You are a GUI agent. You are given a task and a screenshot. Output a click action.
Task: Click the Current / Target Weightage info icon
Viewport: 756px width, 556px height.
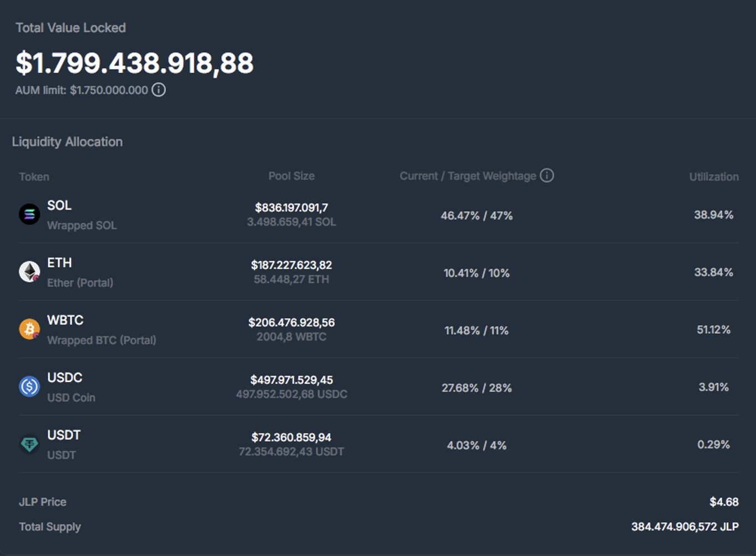coord(547,176)
